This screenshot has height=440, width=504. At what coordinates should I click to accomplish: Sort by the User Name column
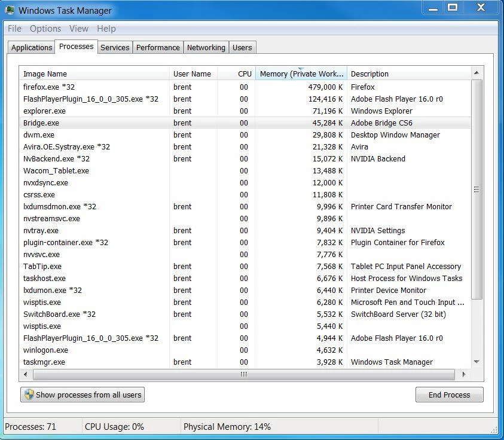pyautogui.click(x=193, y=74)
